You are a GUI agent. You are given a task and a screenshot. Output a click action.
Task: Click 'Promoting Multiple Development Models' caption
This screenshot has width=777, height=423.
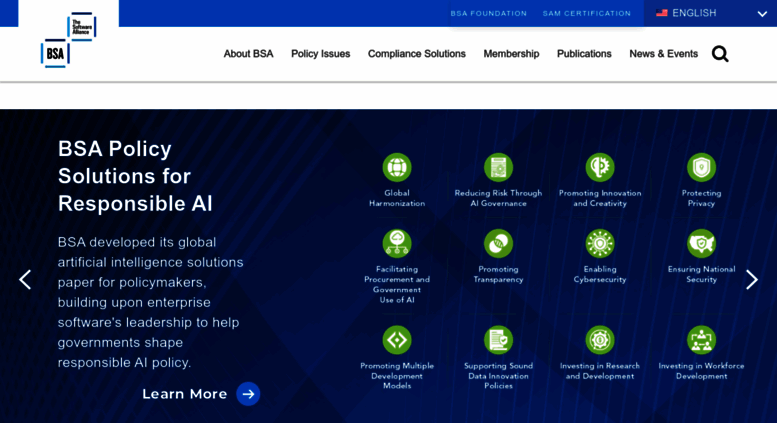click(x=397, y=375)
